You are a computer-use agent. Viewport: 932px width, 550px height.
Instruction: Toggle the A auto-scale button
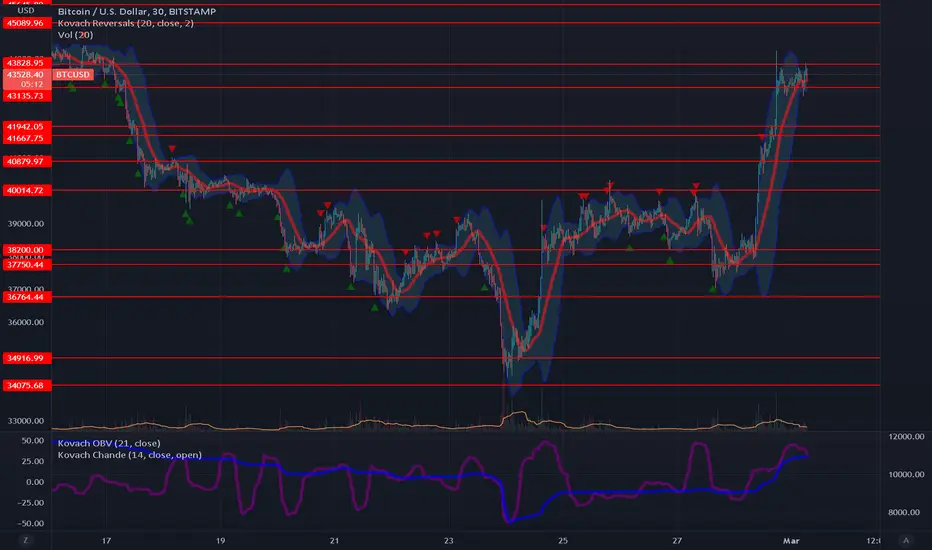(906, 540)
